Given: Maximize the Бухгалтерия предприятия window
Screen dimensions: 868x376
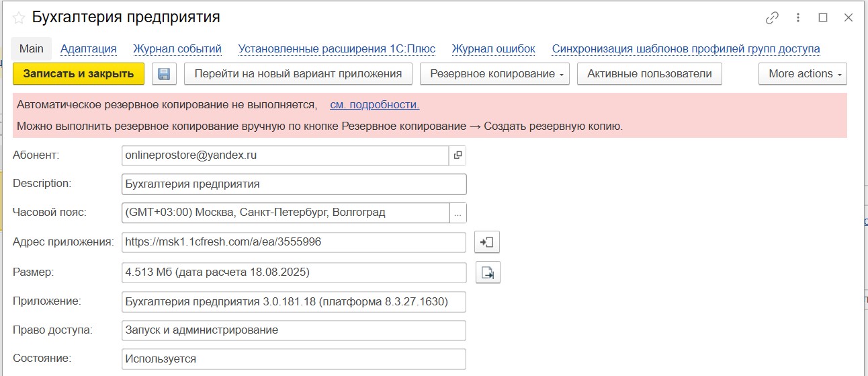Looking at the screenshot, I should tap(823, 18).
